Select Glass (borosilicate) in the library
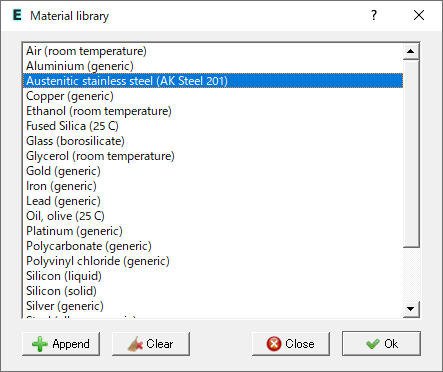 [x=213, y=141]
